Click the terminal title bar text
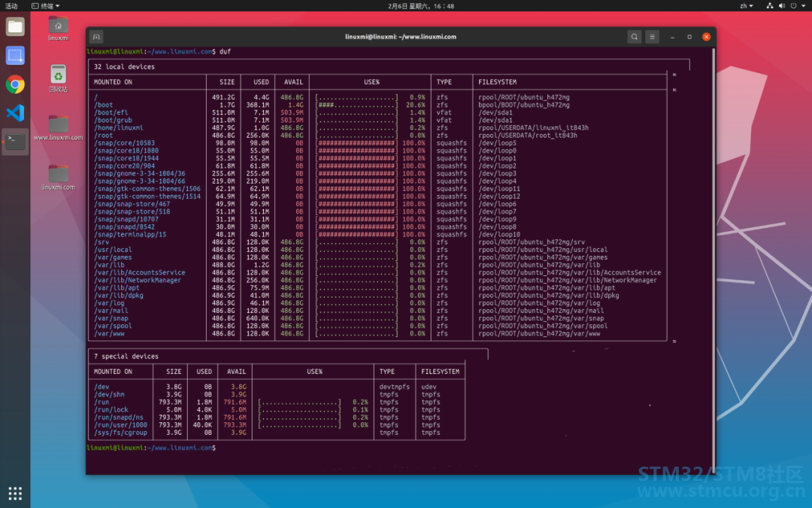Viewport: 812px width, 508px height. tap(400, 37)
